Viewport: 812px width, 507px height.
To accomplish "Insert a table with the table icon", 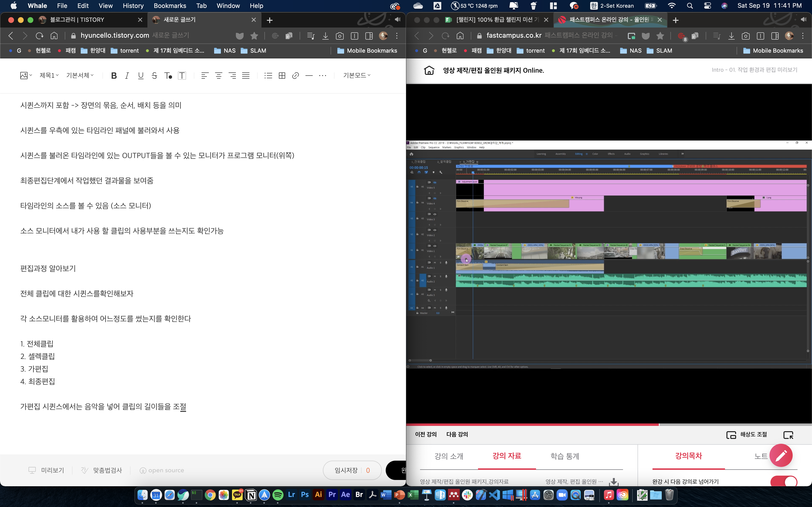I will pos(282,76).
